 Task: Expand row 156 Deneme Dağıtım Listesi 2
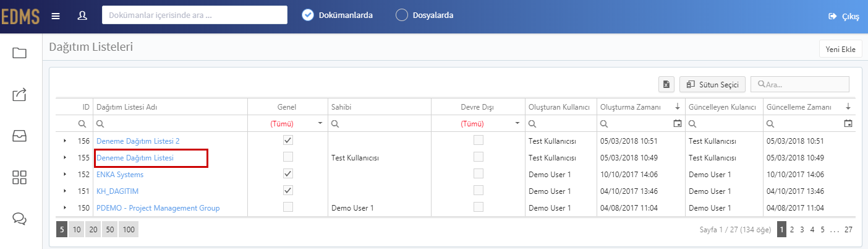tap(65, 141)
